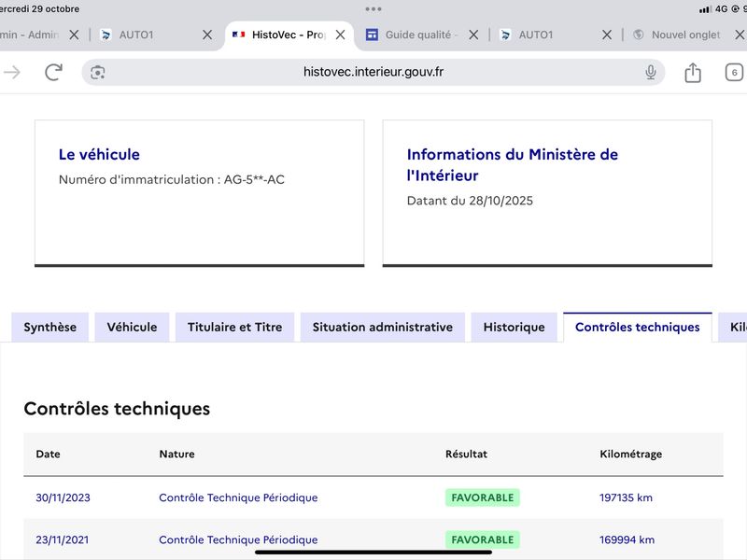Close the AUTO1 tab left of HistoVec
Image resolution: width=747 pixels, height=560 pixels.
click(207, 35)
